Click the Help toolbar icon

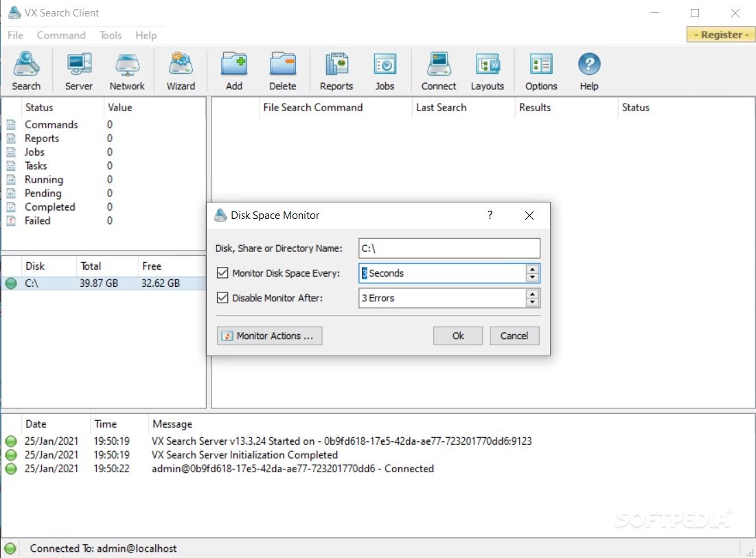tap(589, 71)
